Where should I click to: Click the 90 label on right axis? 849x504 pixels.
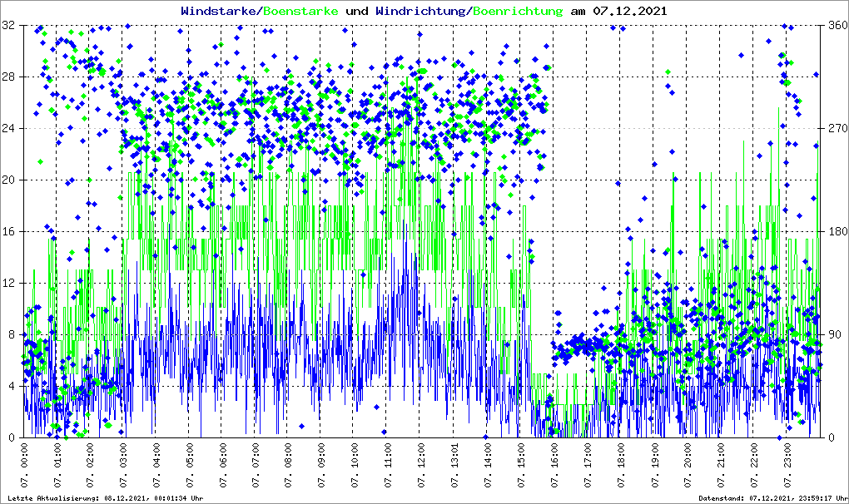[x=832, y=335]
